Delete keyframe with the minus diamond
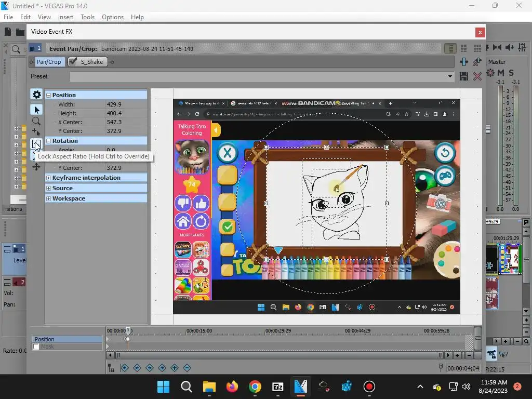Viewport: 532px width, 399px height. click(x=187, y=368)
